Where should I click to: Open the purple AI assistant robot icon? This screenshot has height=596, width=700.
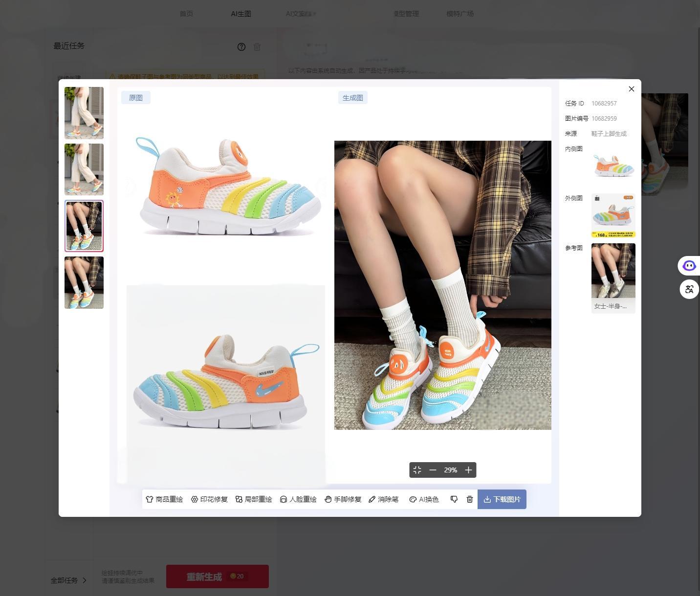689,266
